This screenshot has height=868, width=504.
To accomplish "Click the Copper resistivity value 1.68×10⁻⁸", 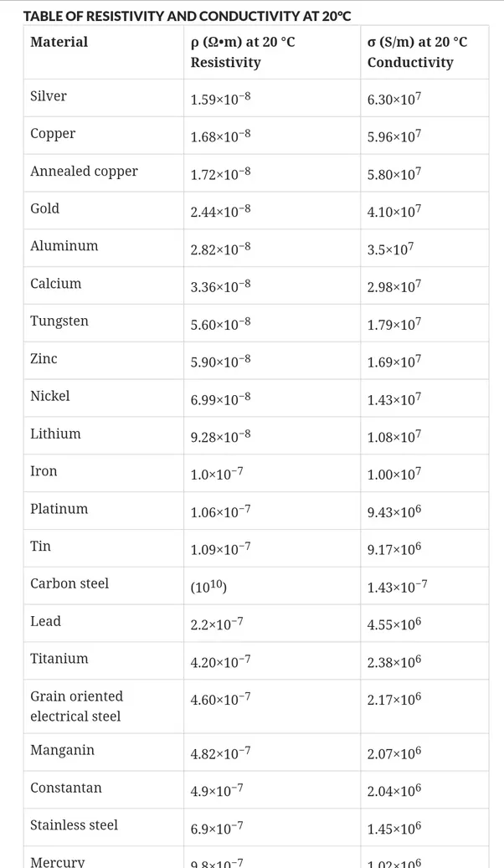I will [x=220, y=136].
